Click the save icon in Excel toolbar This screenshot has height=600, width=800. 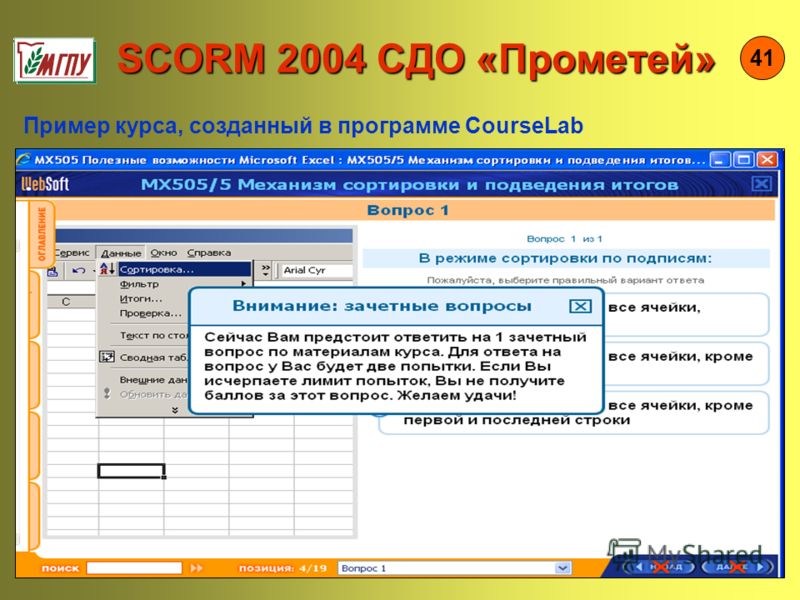(53, 271)
